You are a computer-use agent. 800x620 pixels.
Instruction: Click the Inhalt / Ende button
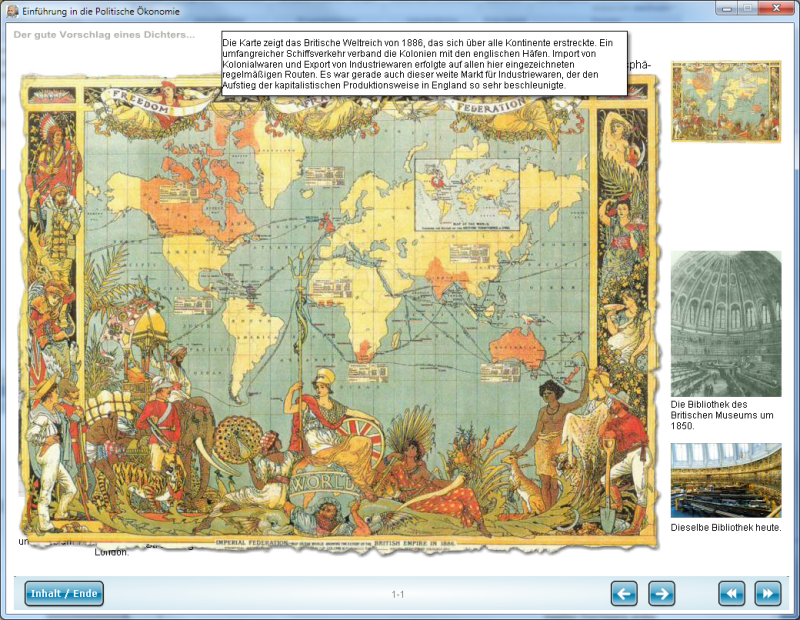pyautogui.click(x=64, y=593)
